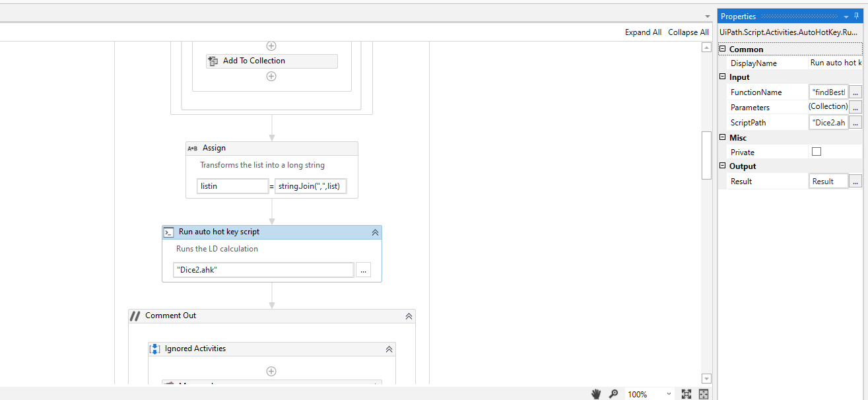The height and width of the screenshot is (400, 868).
Task: Click the Properties panel title
Action: [x=738, y=17]
